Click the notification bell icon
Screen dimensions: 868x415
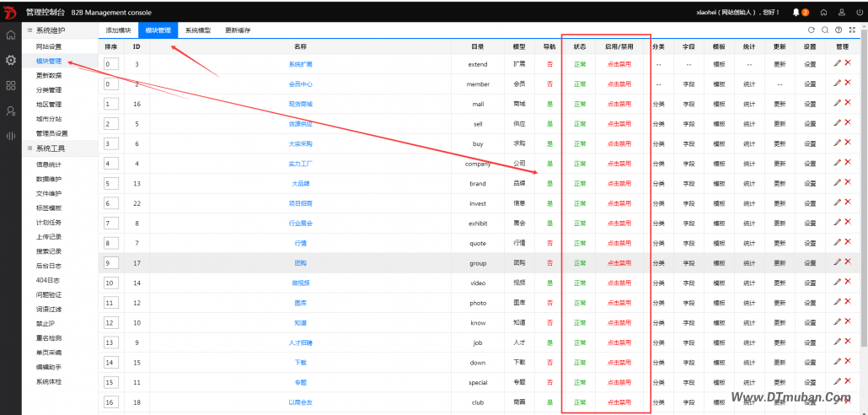(796, 13)
